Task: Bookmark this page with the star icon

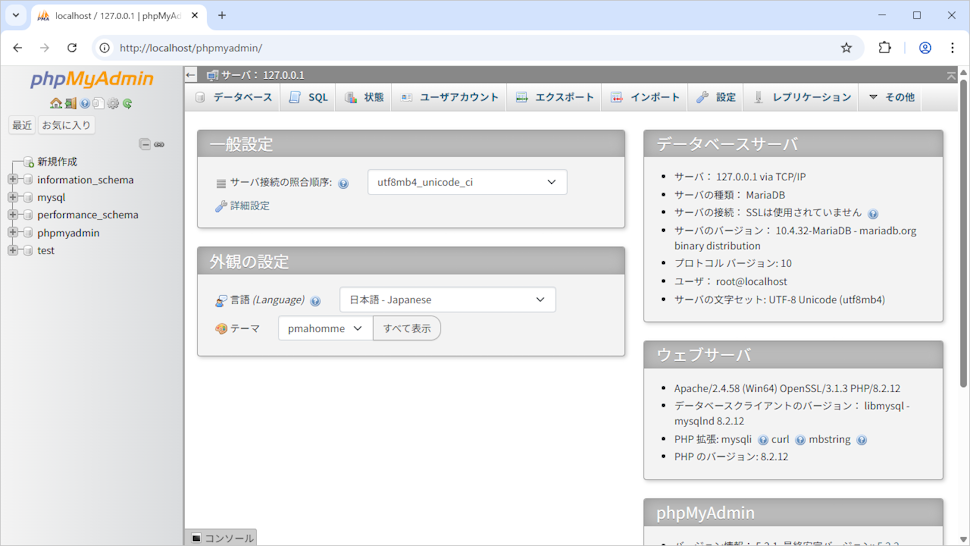Action: point(846,48)
